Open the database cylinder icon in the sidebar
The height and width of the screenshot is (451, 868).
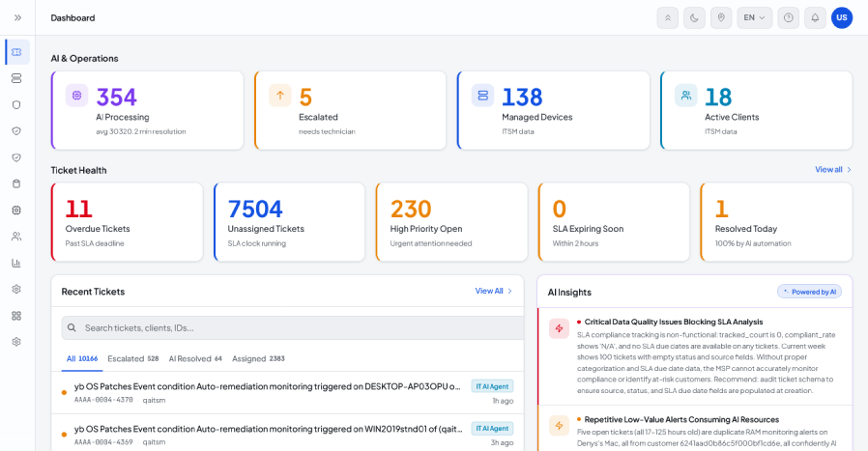tap(16, 183)
